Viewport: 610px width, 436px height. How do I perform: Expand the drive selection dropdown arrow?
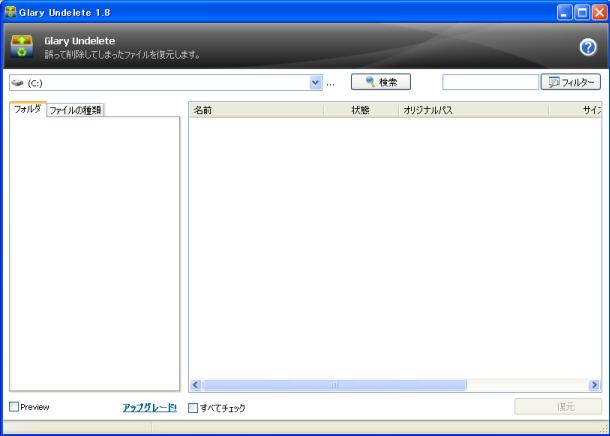pyautogui.click(x=316, y=82)
